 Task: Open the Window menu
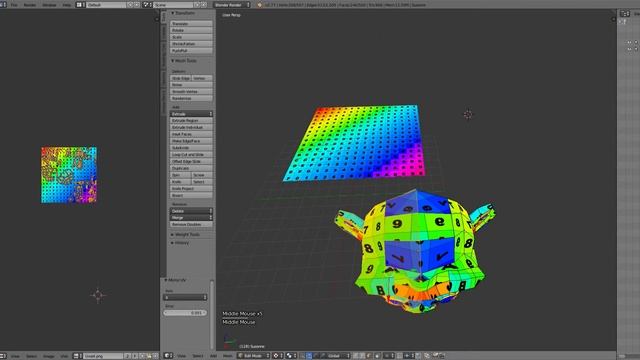coord(49,5)
